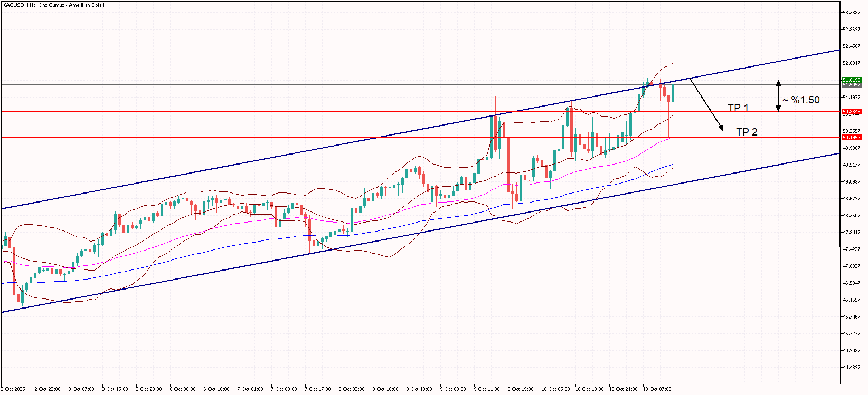Image resolution: width=868 pixels, height=395 pixels.
Task: Click the ~ %1.50 annotation text
Action: click(x=801, y=100)
